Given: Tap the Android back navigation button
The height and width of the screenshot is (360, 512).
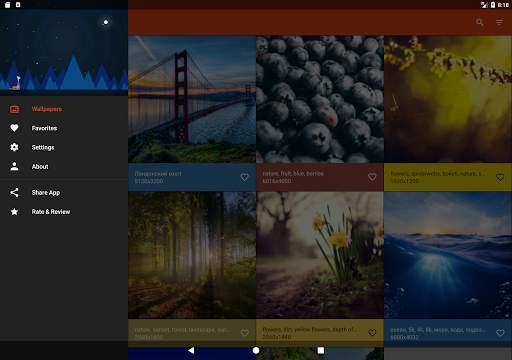Looking at the screenshot, I should point(191,350).
